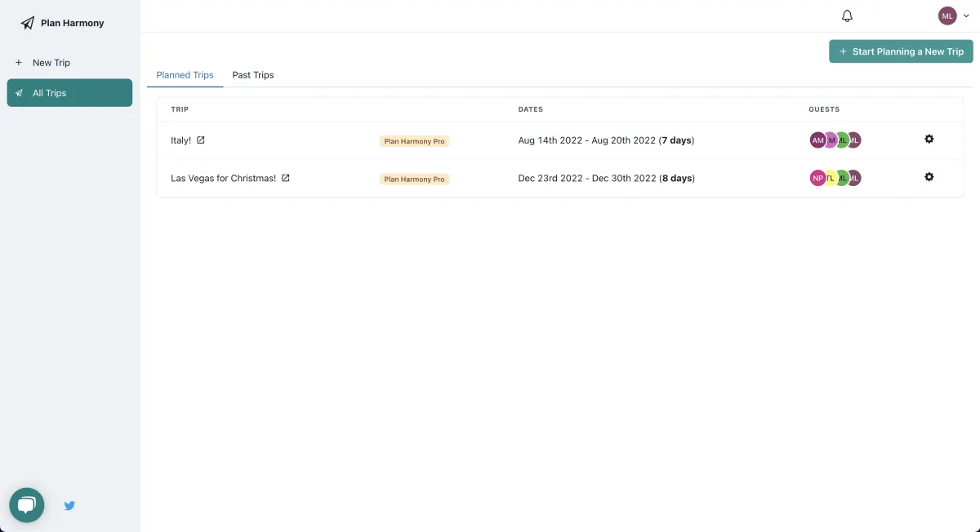Click Plan Harmony Pro badge in Italy! row
The height and width of the screenshot is (532, 980).
click(414, 141)
